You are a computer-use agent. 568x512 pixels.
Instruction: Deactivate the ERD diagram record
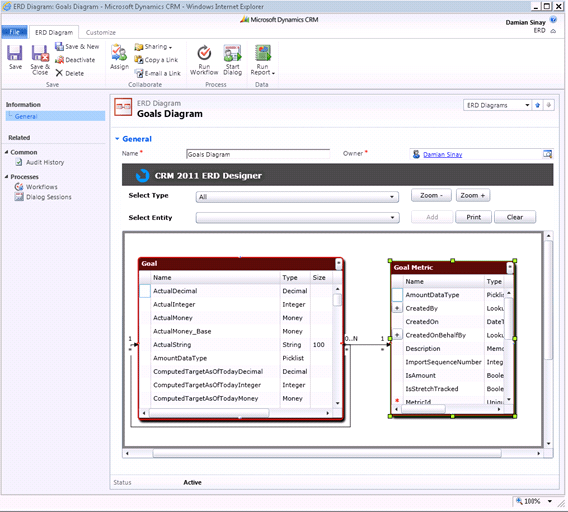click(x=75, y=60)
